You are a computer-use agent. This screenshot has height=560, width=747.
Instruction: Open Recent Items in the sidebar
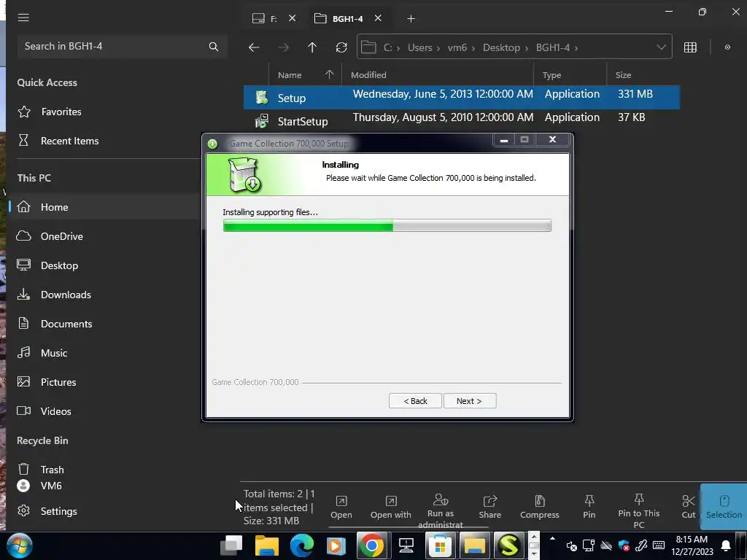[69, 141]
